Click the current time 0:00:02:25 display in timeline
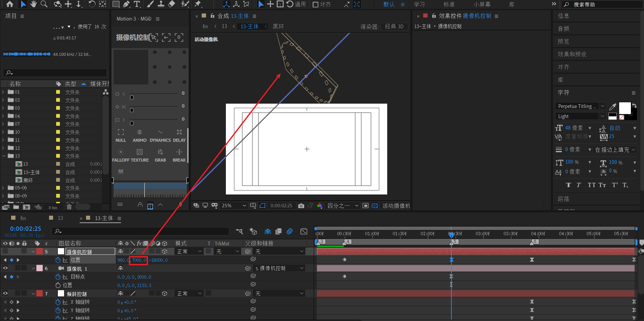644x321 pixels. [26, 228]
